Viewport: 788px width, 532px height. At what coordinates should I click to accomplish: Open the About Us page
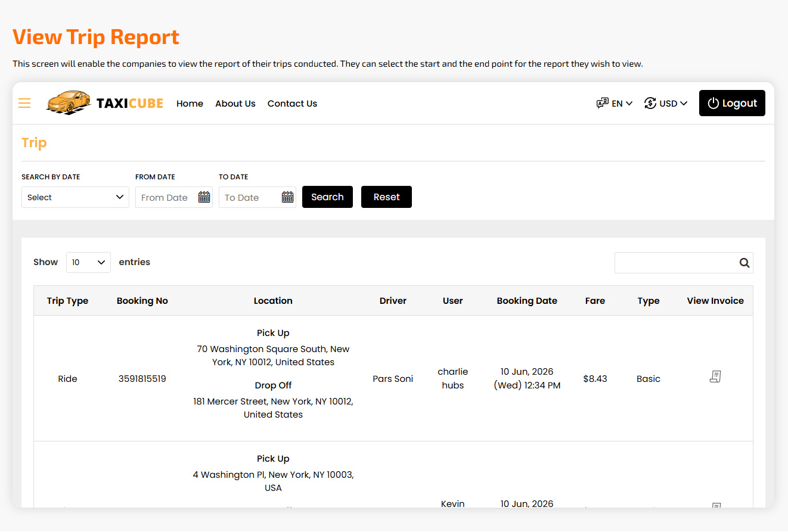coord(235,104)
